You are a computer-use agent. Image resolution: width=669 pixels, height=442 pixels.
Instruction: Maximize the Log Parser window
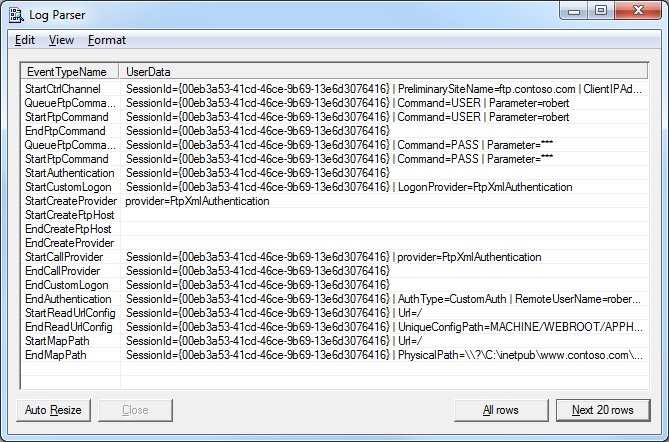tap(601, 10)
